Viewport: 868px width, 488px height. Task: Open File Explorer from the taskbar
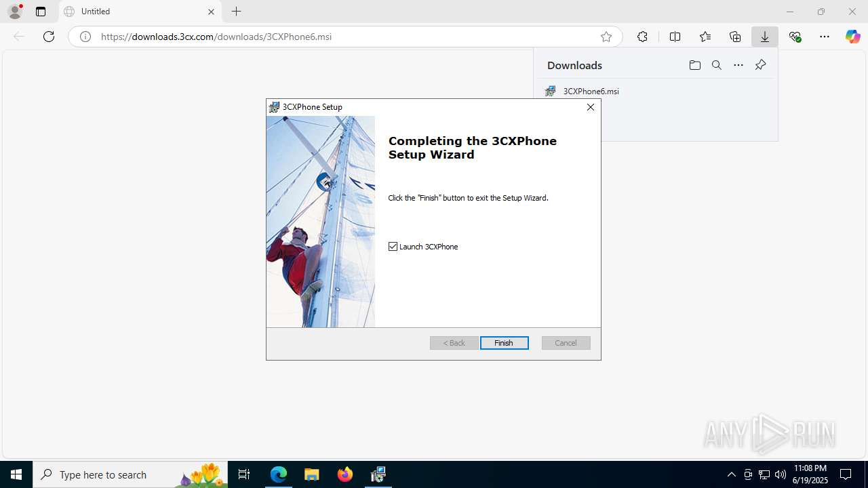(x=312, y=474)
